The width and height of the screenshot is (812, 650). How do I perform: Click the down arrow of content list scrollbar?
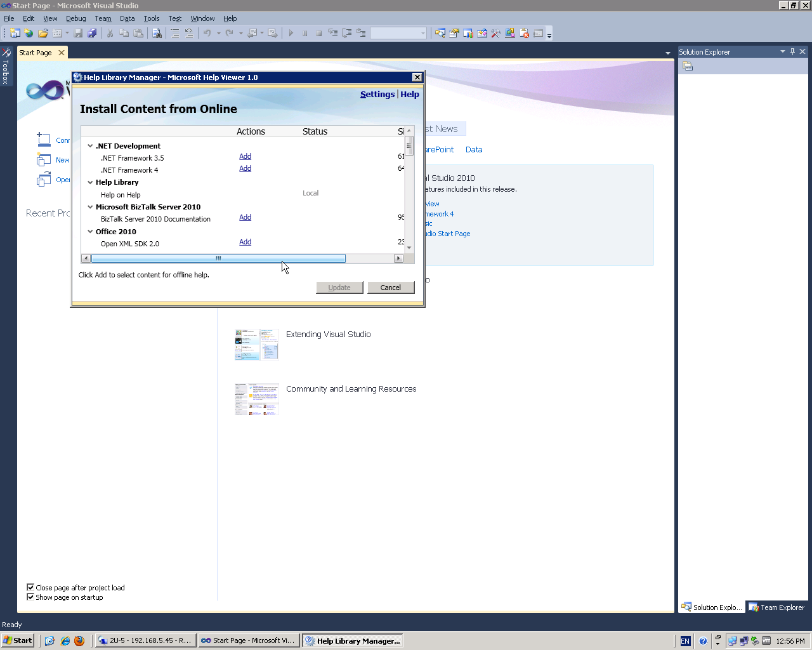(x=409, y=248)
